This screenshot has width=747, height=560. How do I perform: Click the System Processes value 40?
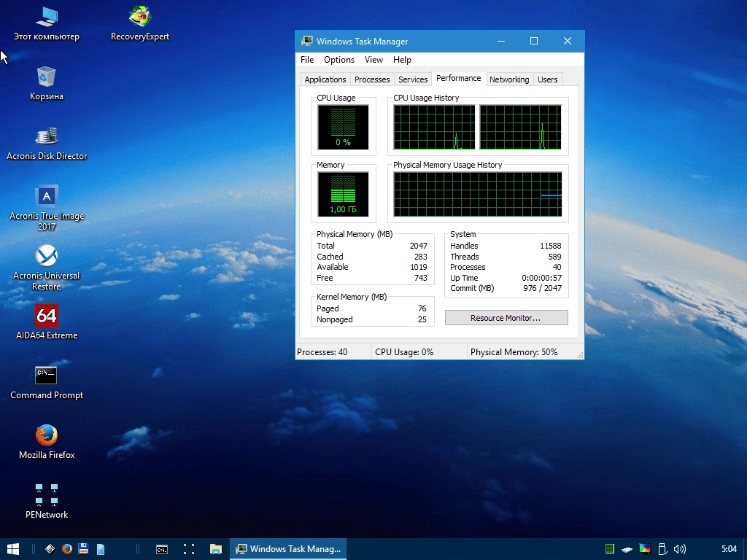(557, 267)
